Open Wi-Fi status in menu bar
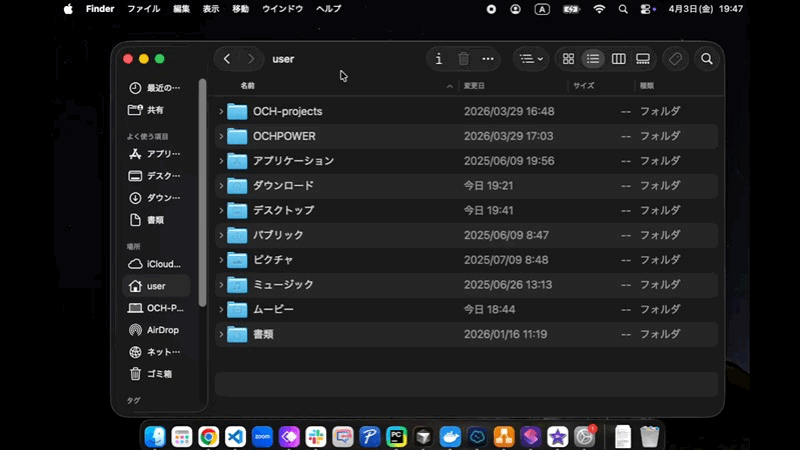The height and width of the screenshot is (450, 800). click(x=599, y=9)
